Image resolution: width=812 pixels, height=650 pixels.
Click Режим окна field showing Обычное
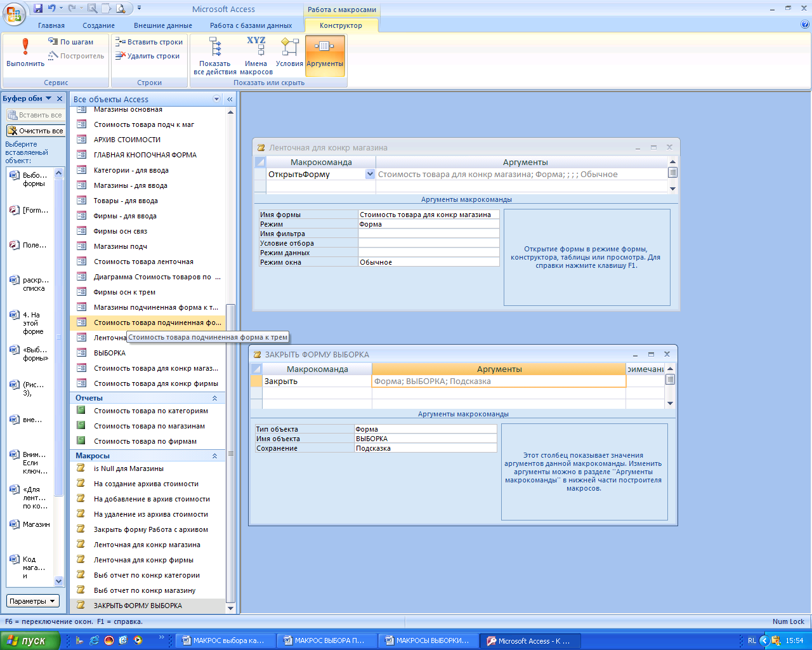point(429,262)
